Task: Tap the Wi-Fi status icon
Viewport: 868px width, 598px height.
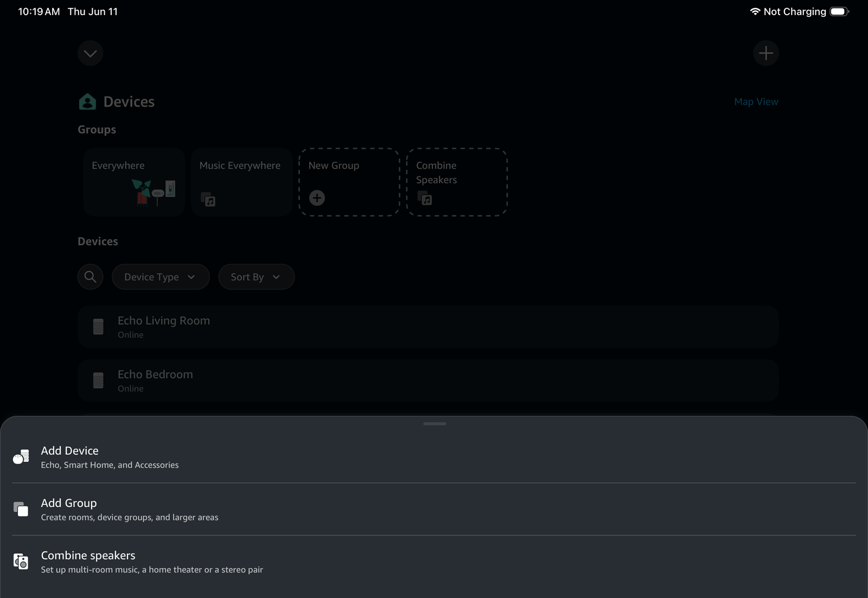Action: (755, 11)
